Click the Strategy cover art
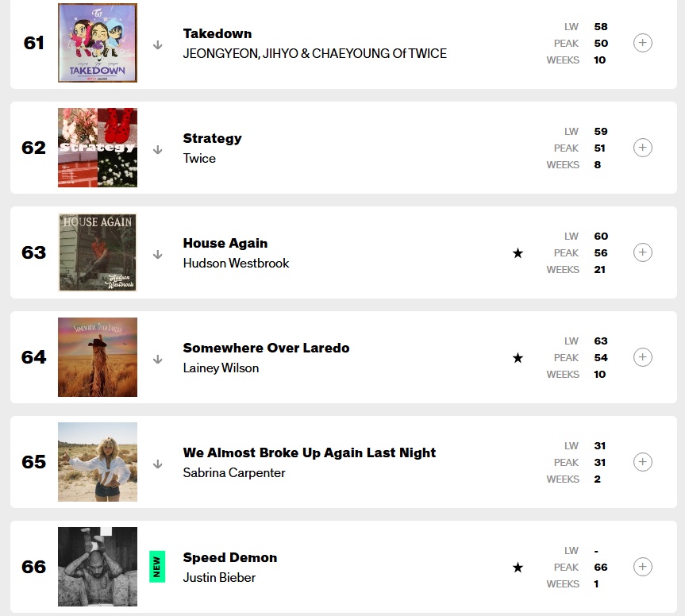Image resolution: width=685 pixels, height=616 pixels. (x=98, y=148)
